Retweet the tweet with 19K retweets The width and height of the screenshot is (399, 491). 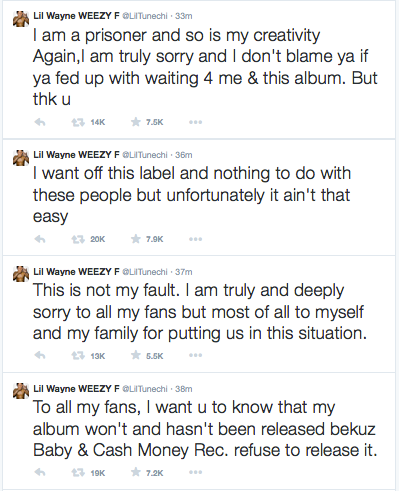coord(78,473)
